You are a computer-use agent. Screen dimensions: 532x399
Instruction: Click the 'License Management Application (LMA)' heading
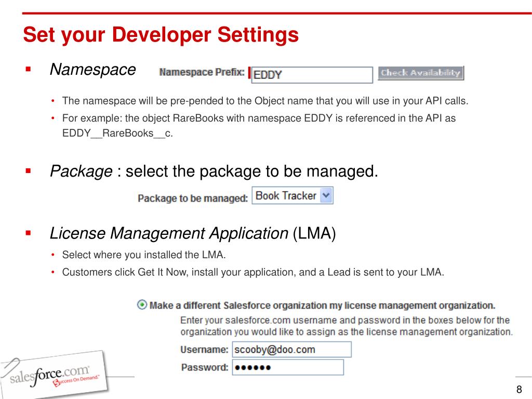193,233
